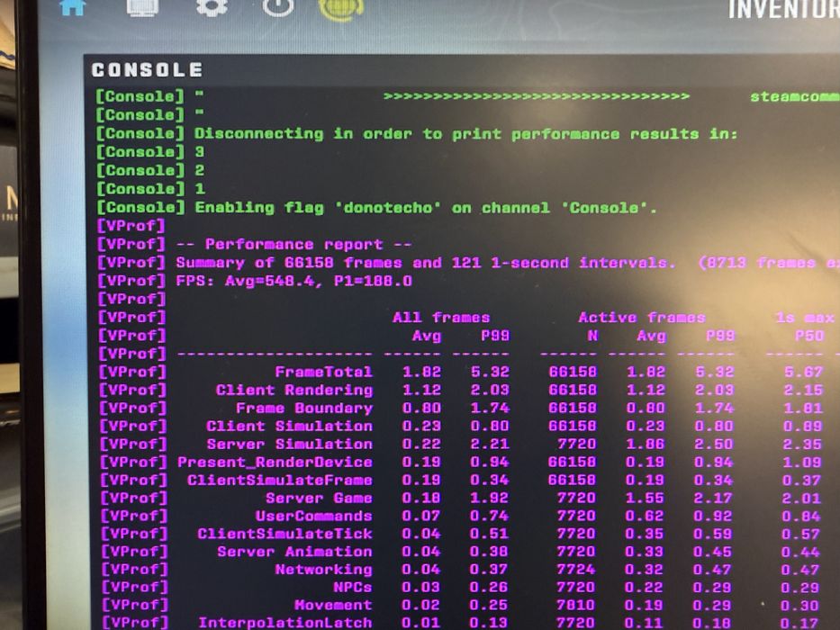Viewport: 840px width, 630px height.
Task: Open the watch TV icon
Action: 142,7
